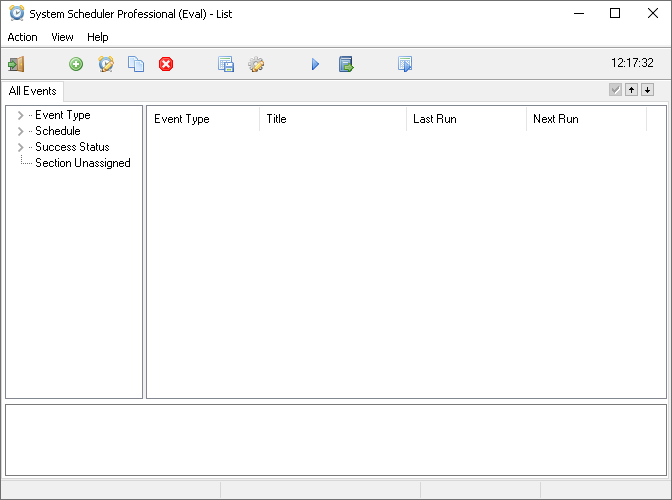672x500 pixels.
Task: Open preferences via gear pencil icon
Action: [x=256, y=64]
